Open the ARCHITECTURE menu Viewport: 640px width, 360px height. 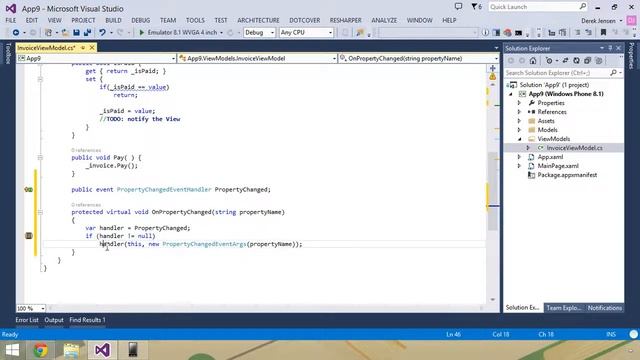click(258, 20)
